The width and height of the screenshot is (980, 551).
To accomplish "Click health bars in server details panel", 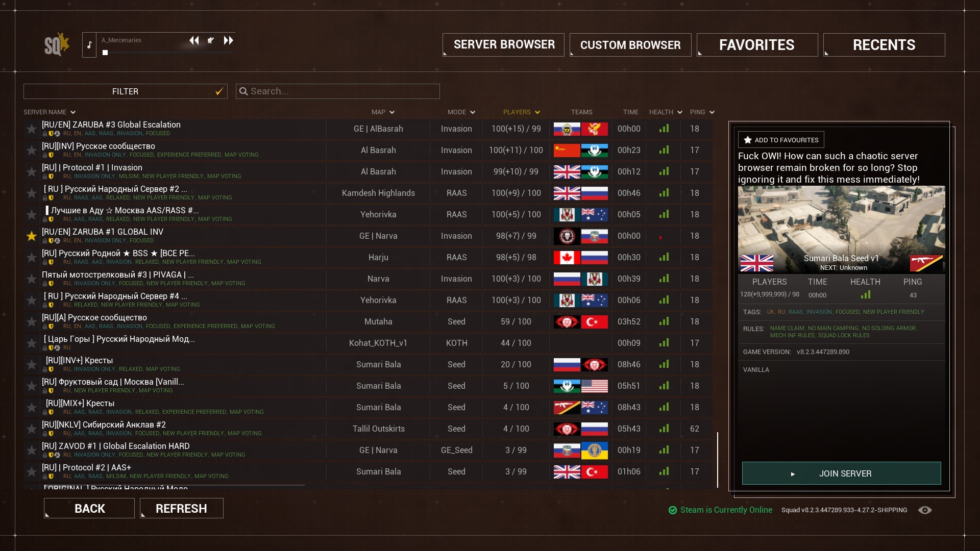I will (x=865, y=295).
